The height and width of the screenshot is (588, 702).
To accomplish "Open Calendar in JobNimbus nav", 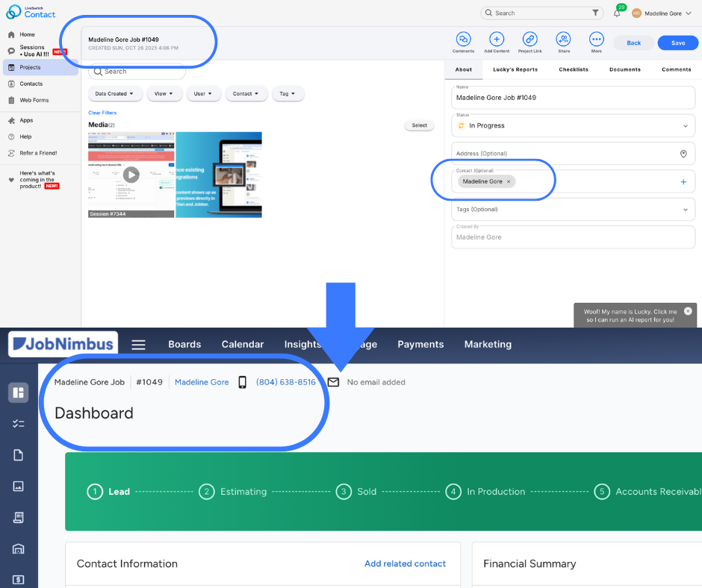I will pos(243,344).
